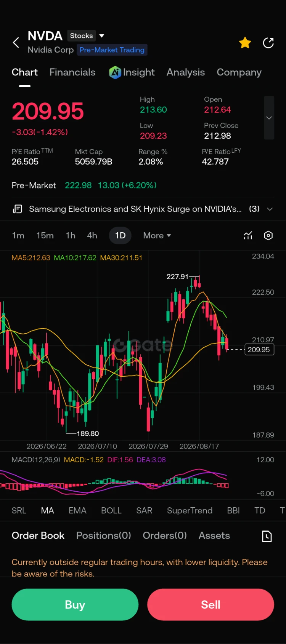The width and height of the screenshot is (286, 644).
Task: Open the Positions(0) tab
Action: [x=104, y=535]
